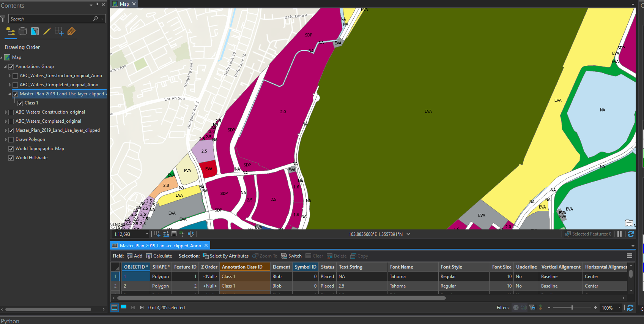
Task: Enable the ABC_Waters_Construction_original layer checkbox
Action: (11, 112)
